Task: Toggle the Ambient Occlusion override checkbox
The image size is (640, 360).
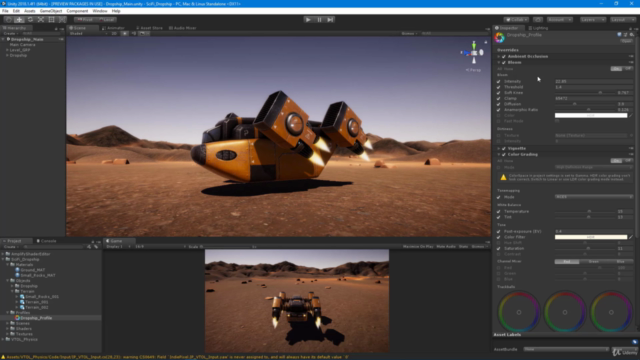Action: (504, 56)
